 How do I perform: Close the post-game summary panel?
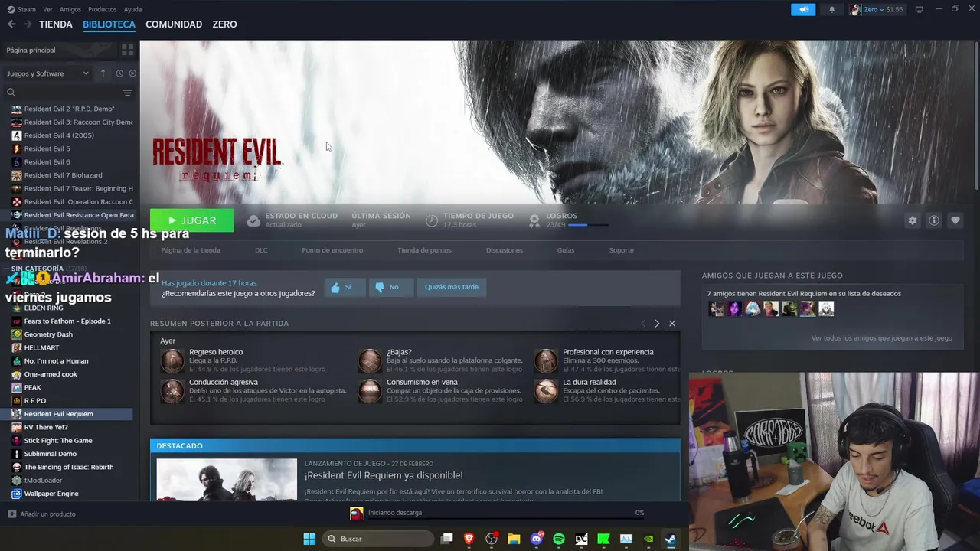[x=672, y=324]
